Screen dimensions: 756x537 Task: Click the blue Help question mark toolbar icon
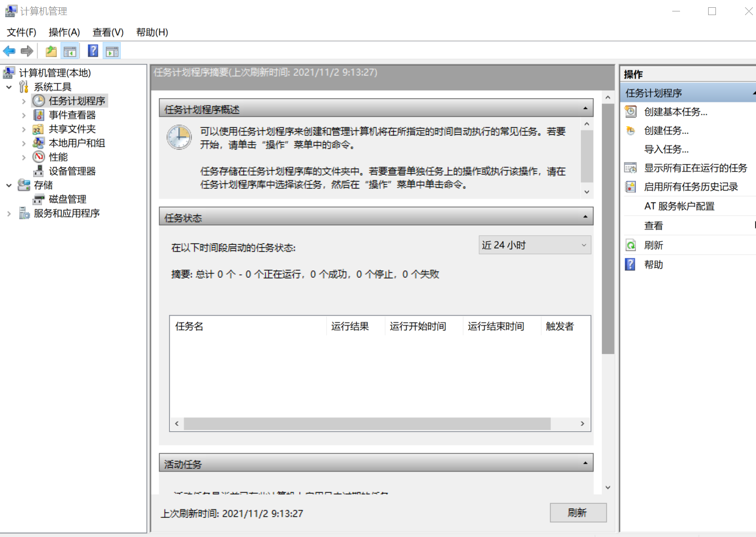[x=93, y=50]
